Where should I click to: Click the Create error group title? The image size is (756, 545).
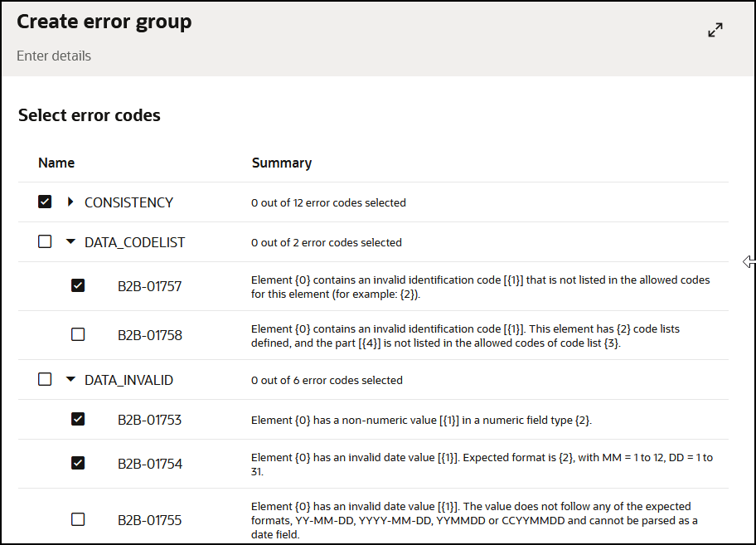pyautogui.click(x=104, y=22)
